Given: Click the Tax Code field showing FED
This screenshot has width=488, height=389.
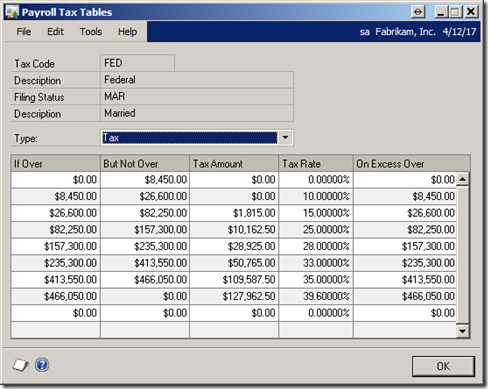Looking at the screenshot, I should tap(137, 63).
